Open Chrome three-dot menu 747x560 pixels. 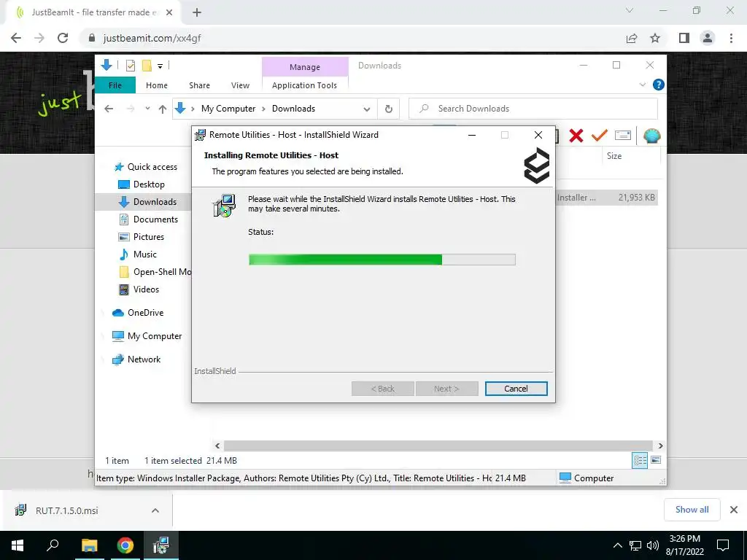click(731, 38)
